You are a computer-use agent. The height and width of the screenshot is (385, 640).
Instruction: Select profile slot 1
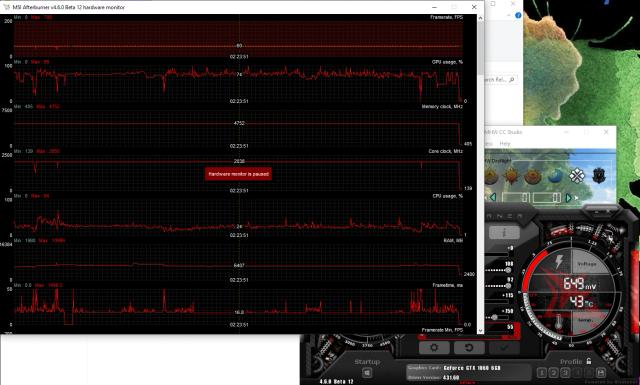pyautogui.click(x=542, y=372)
